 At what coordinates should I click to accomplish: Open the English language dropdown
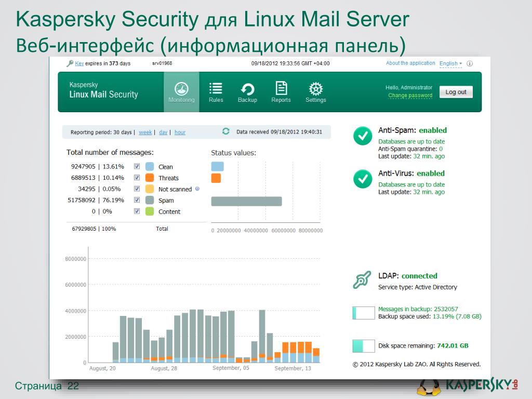coord(450,63)
